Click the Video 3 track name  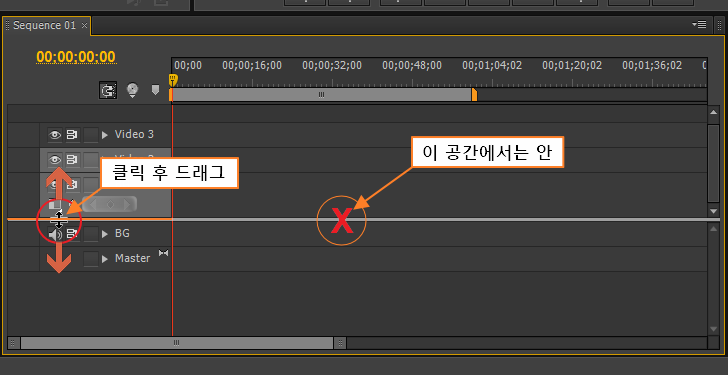tap(134, 134)
